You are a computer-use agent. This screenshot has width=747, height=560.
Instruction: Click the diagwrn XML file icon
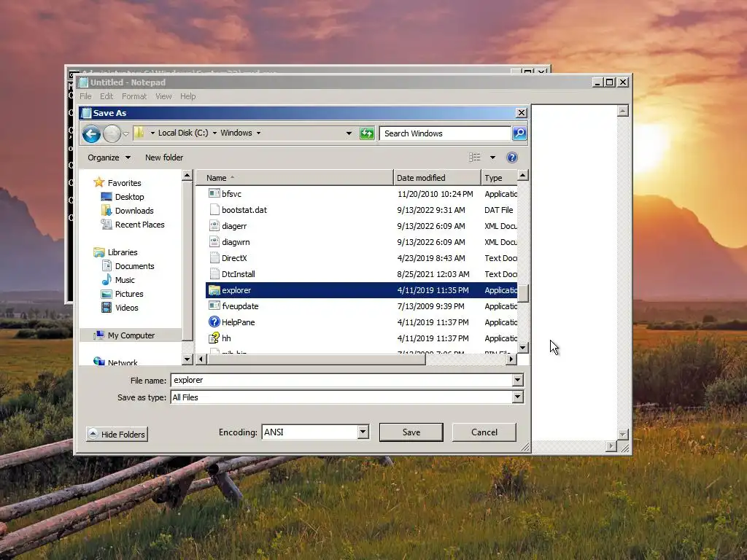[x=214, y=242]
